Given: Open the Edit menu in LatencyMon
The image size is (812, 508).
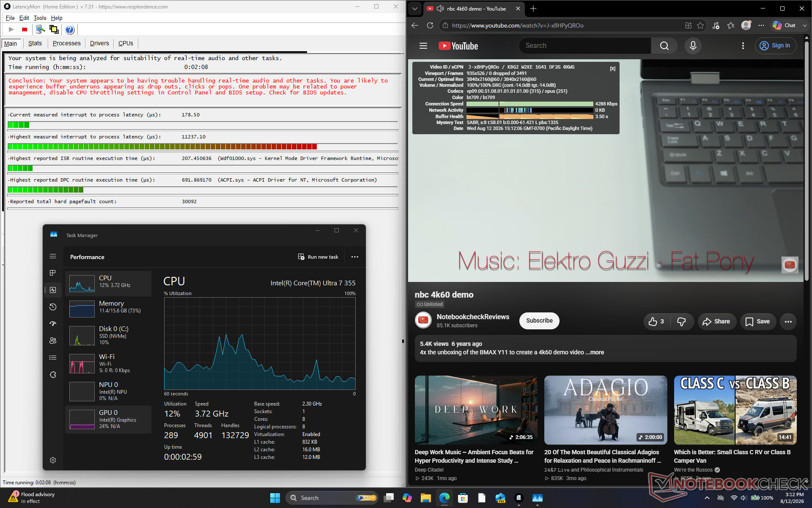Looking at the screenshot, I should pos(24,18).
